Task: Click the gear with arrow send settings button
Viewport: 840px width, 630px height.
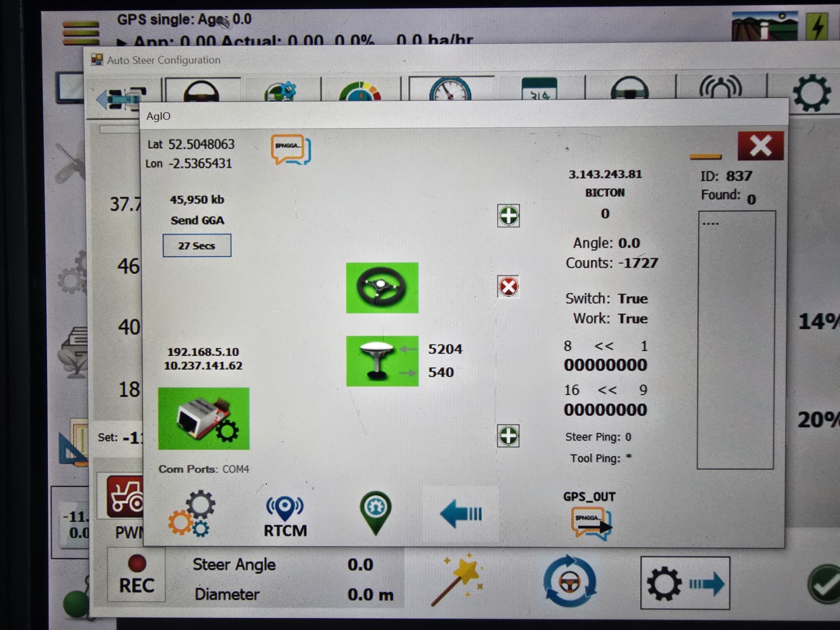Action: point(685,583)
